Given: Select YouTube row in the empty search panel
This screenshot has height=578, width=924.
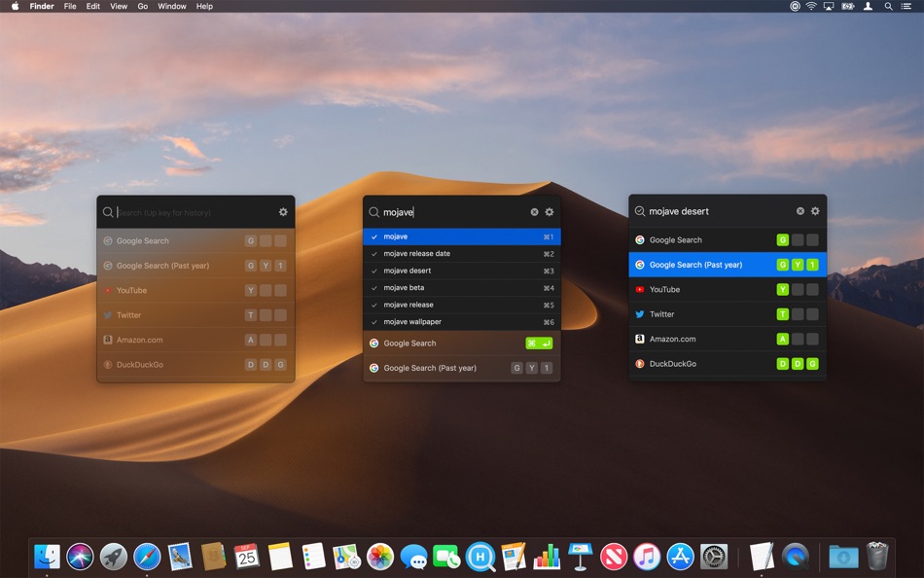Looking at the screenshot, I should click(195, 290).
